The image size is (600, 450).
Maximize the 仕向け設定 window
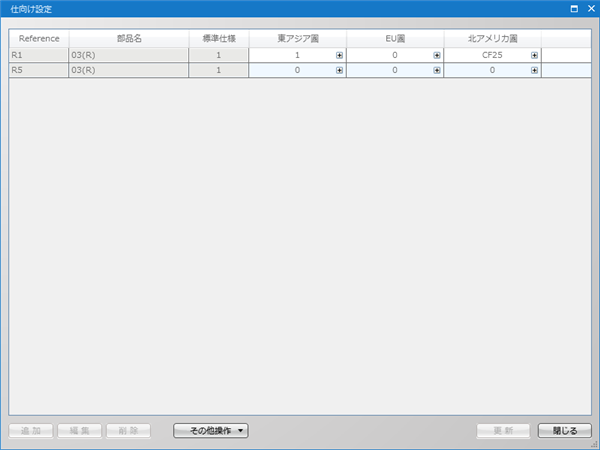(573, 8)
